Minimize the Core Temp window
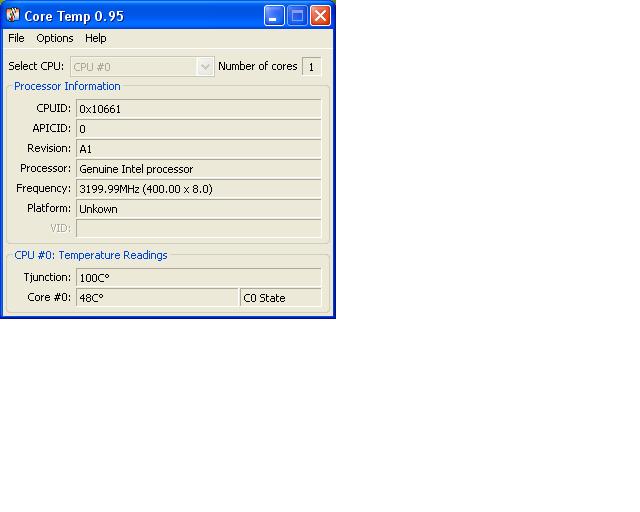The width and height of the screenshot is (640, 512). click(x=274, y=16)
